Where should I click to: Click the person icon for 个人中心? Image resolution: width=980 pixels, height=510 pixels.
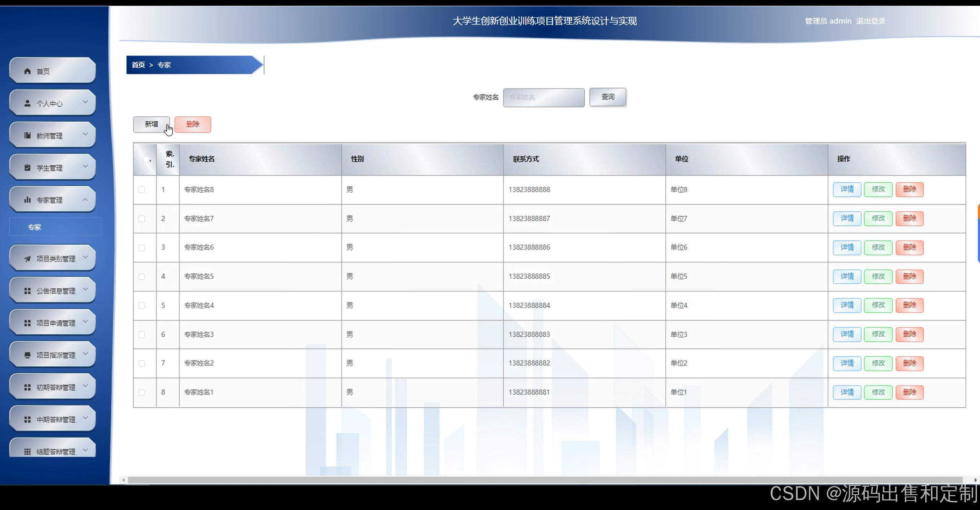(27, 103)
